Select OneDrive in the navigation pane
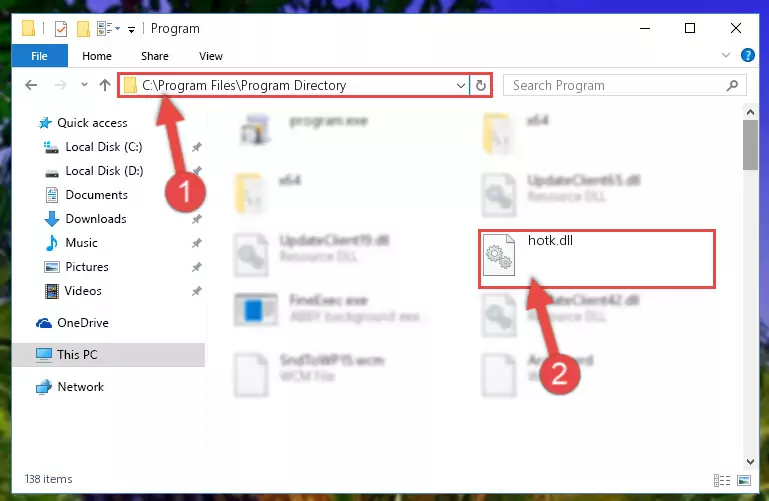Image resolution: width=769 pixels, height=501 pixels. coord(83,323)
